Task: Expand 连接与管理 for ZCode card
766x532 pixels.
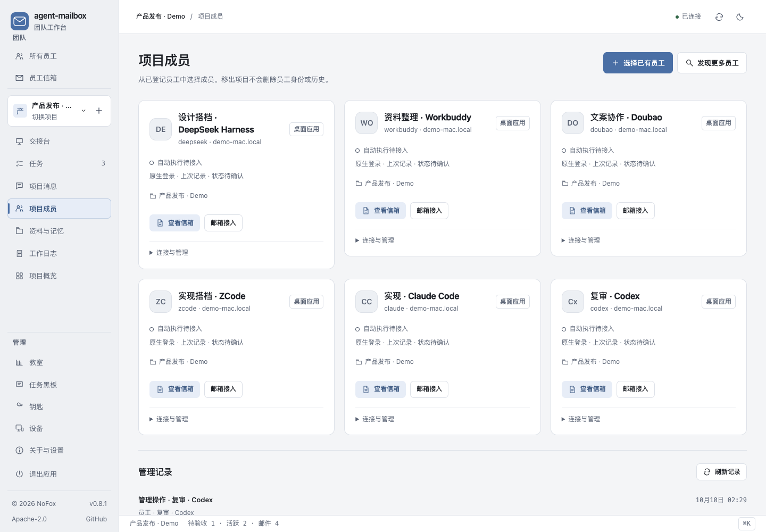Action: click(169, 419)
